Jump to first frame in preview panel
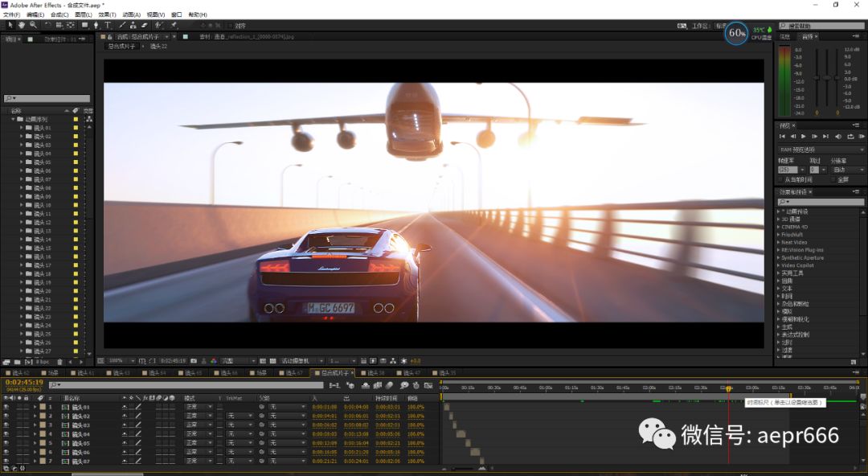868x476 pixels. click(x=782, y=137)
